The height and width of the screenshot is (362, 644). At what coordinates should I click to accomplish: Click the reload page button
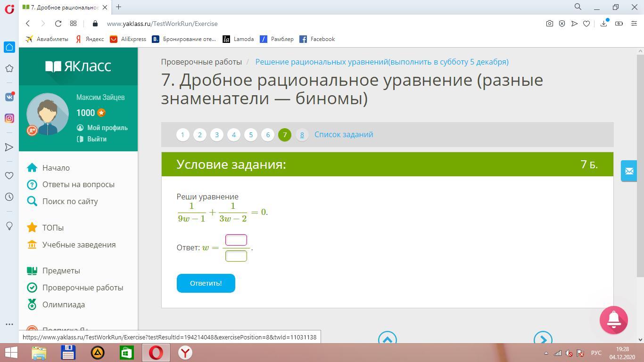(58, 24)
